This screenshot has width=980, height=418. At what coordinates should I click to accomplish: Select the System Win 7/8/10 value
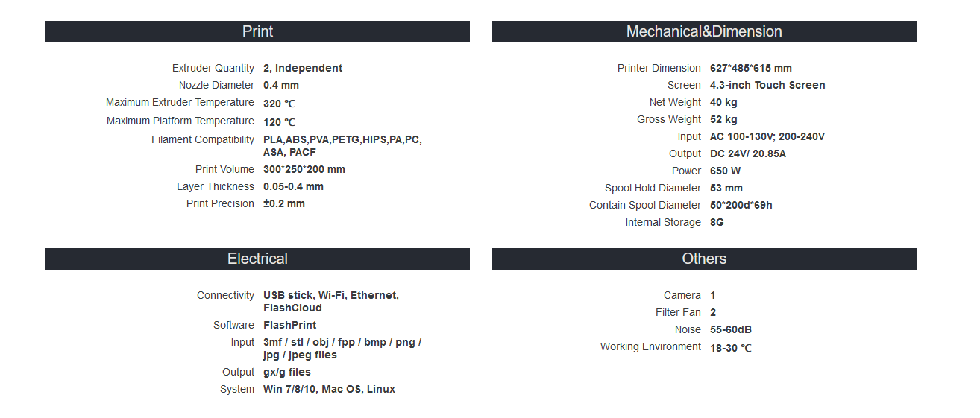pos(329,389)
